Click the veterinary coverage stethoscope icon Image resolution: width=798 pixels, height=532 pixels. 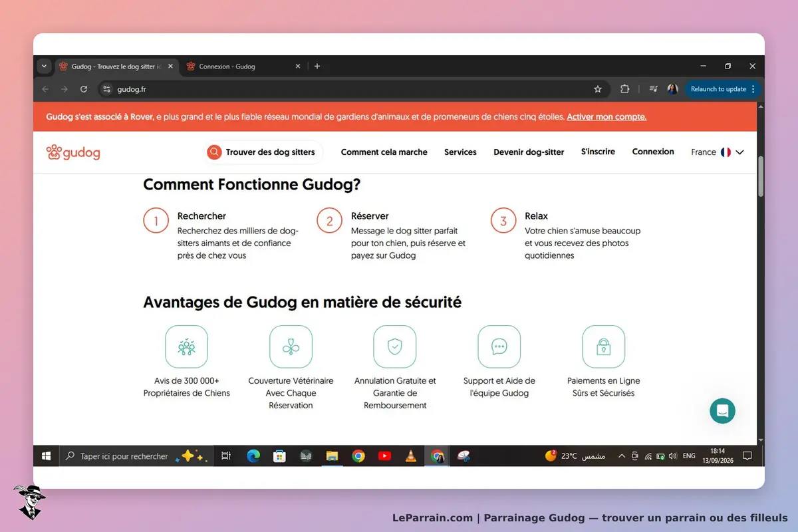[x=291, y=346]
